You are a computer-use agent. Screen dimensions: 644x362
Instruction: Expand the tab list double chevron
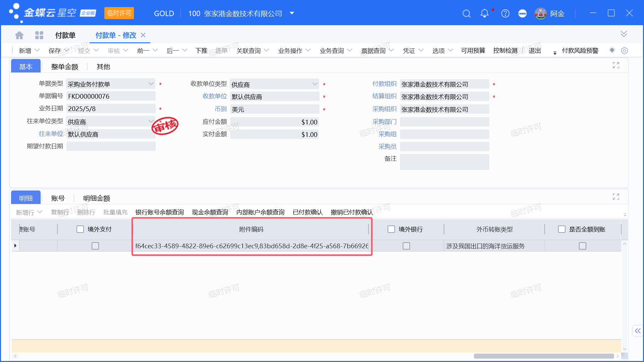624,34
